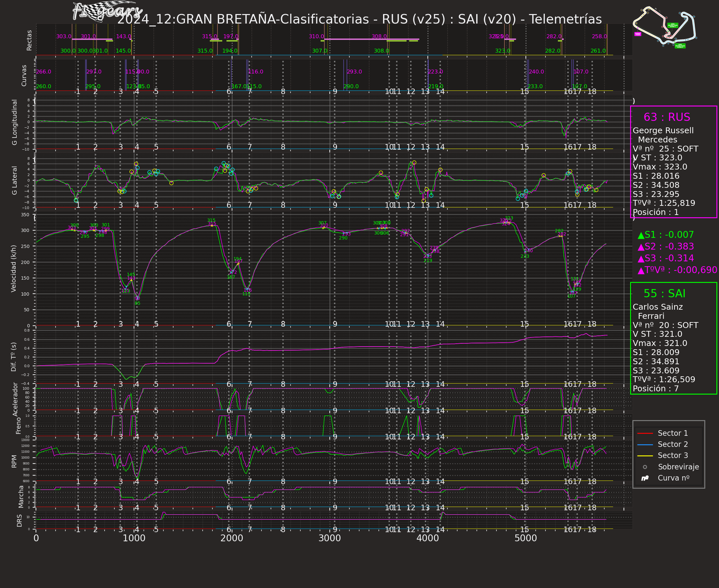719x588 pixels.
Task: Click the DRS panel axis label
Action: (19, 521)
